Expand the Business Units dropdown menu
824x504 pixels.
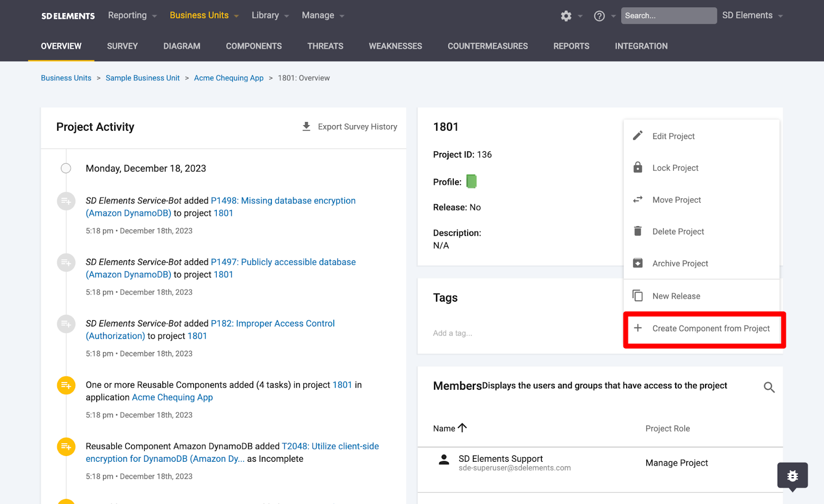coord(204,15)
